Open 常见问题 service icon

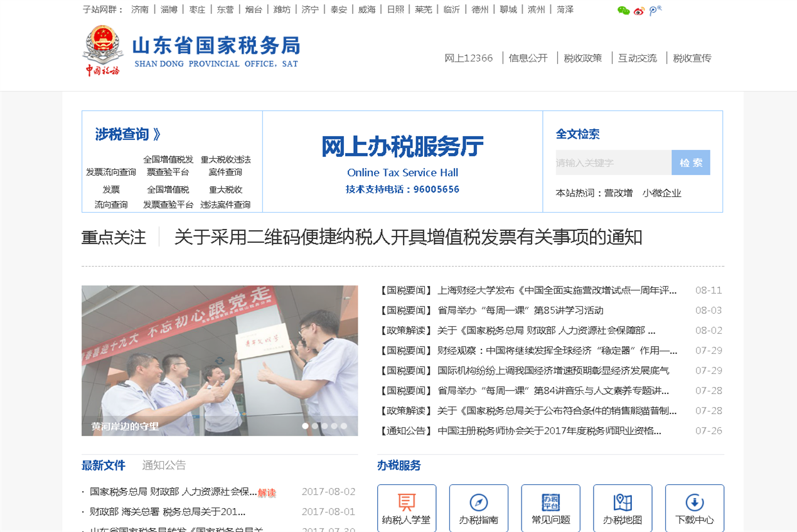[550, 508]
